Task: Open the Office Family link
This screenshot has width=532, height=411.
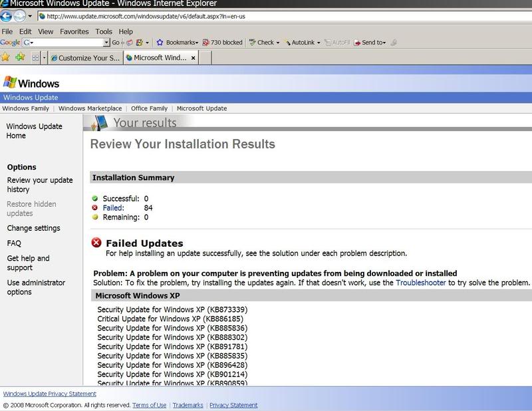Action: point(149,108)
